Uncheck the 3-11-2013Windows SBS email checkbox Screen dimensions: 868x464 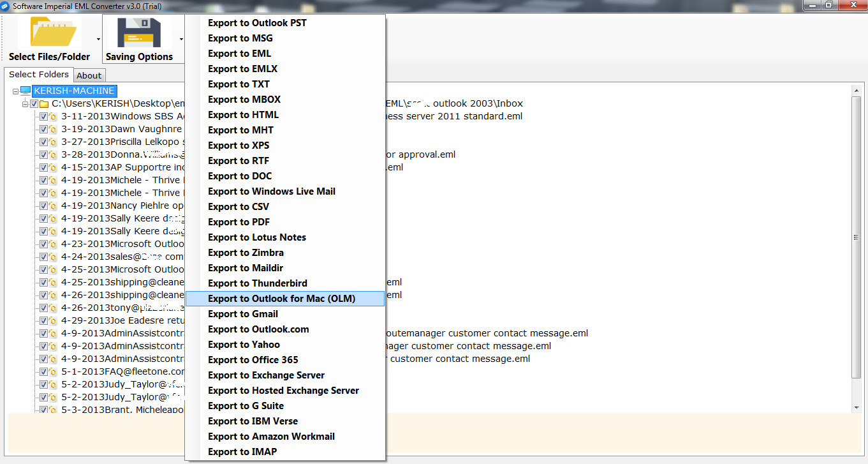point(44,116)
